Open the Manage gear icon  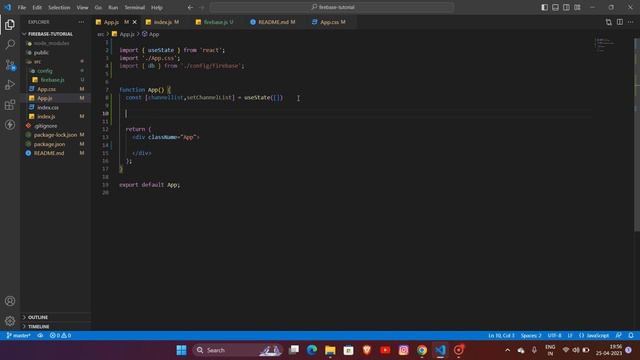tap(10, 321)
